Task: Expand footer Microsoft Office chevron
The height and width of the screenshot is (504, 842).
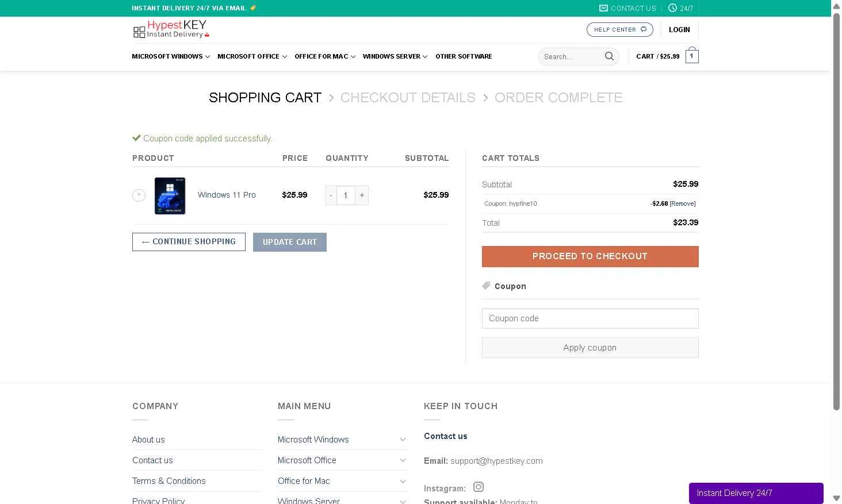Action: pyautogui.click(x=403, y=460)
